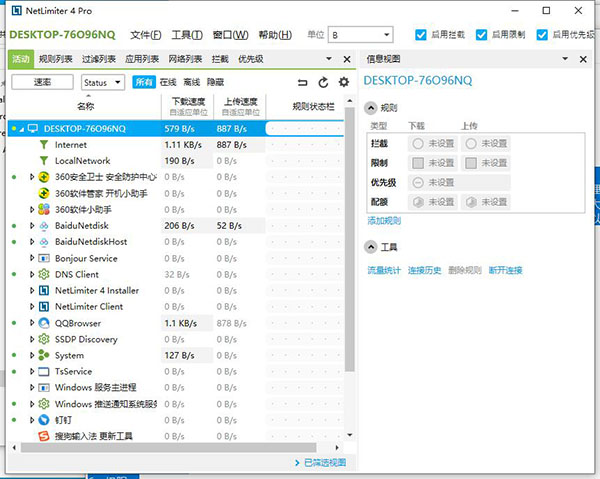Open the 帮助(H) menu

pyautogui.click(x=275, y=35)
